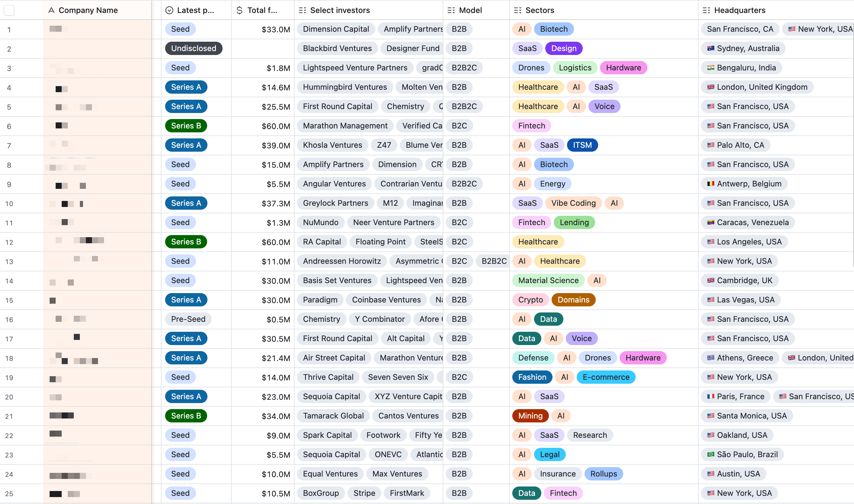Click the single-select icon in Latest column header
This screenshot has width=854, height=504.
[169, 10]
